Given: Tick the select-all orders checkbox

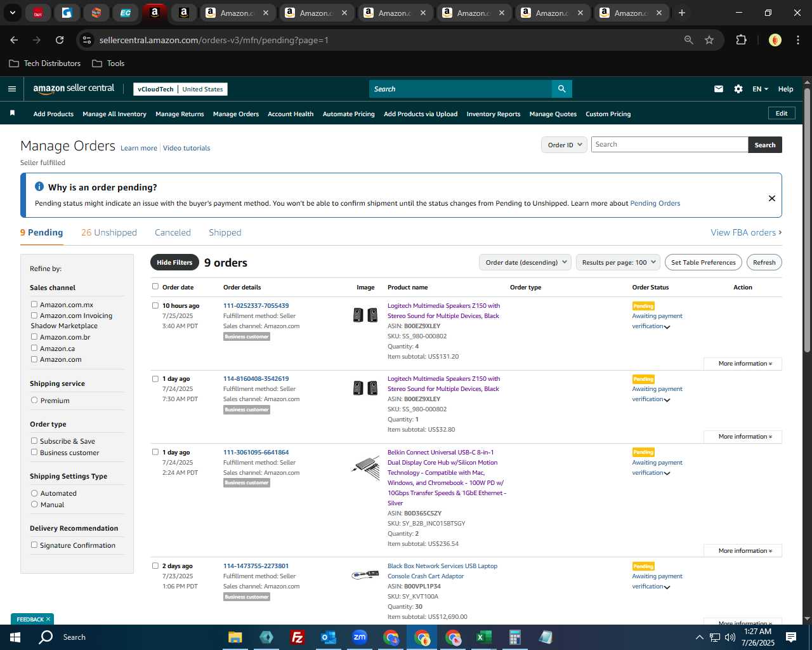Looking at the screenshot, I should click(155, 286).
